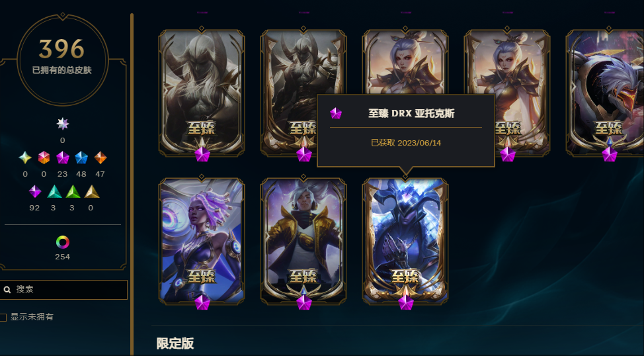Select the purple diamond gem showing 92

click(x=35, y=191)
